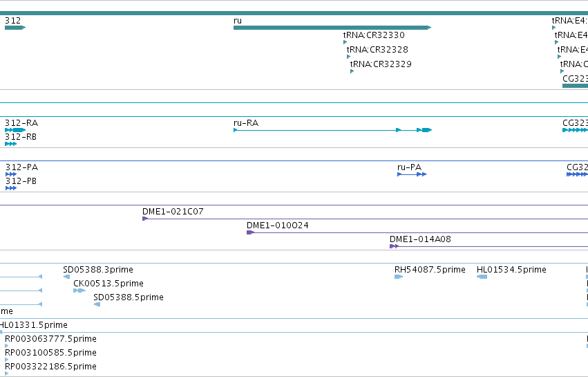Select the SD05388.3prime EST
Viewport: 588px width, 377px height.
coord(66,277)
